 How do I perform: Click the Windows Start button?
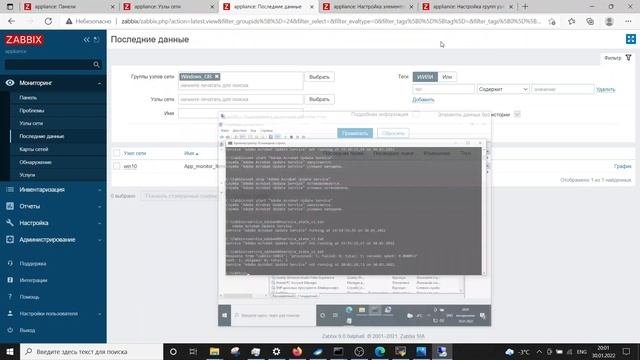[x=10, y=351]
